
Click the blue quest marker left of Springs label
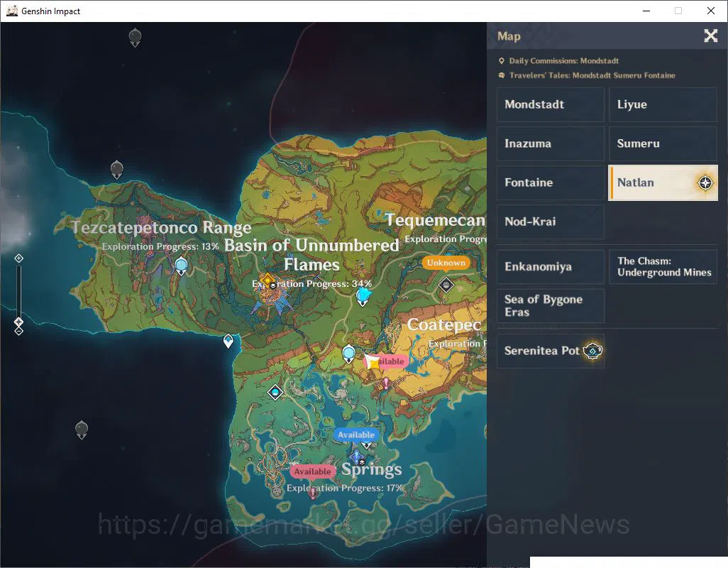point(357,457)
